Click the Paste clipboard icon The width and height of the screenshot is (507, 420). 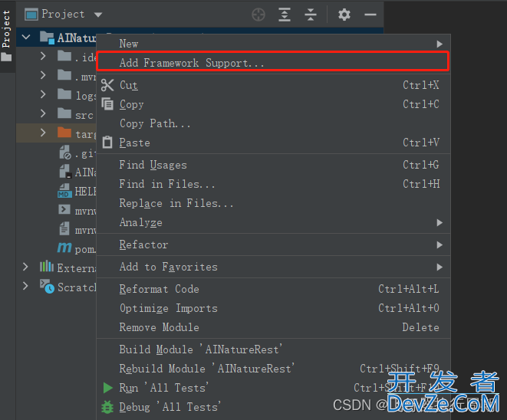point(107,142)
